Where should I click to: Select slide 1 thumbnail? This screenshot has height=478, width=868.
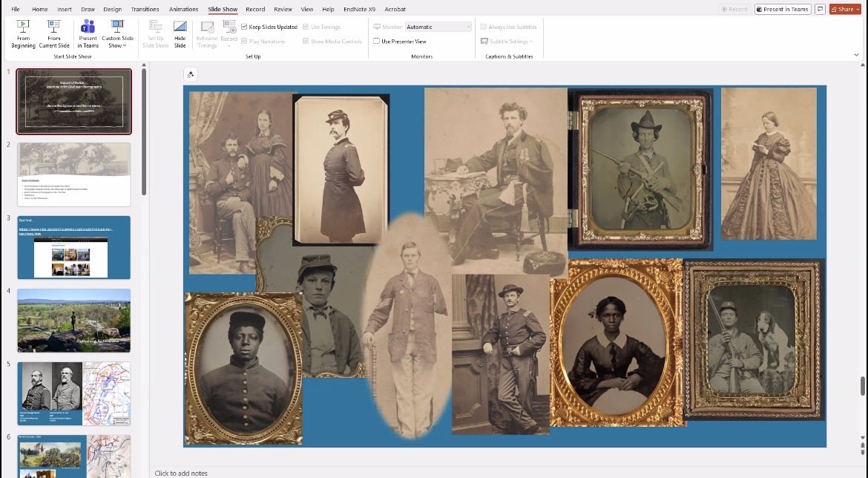coord(74,102)
